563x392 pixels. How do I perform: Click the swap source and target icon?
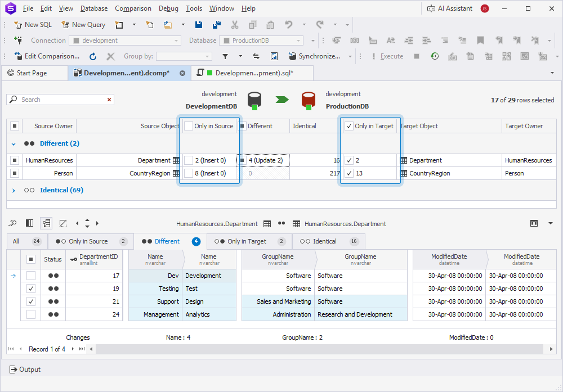click(256, 56)
